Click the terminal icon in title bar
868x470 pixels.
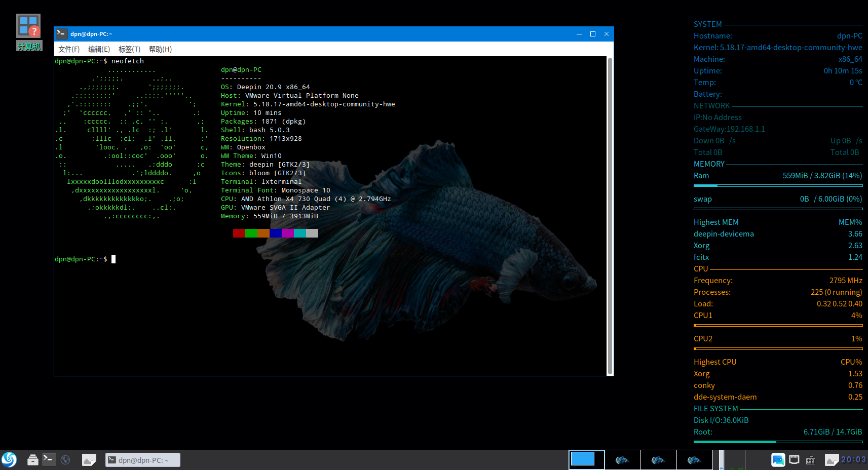point(61,34)
